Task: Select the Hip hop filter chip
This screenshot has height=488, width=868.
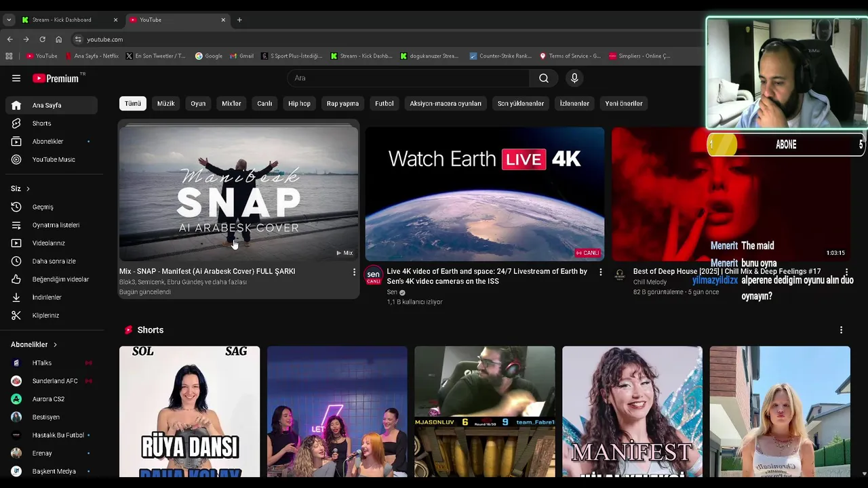Action: click(299, 104)
